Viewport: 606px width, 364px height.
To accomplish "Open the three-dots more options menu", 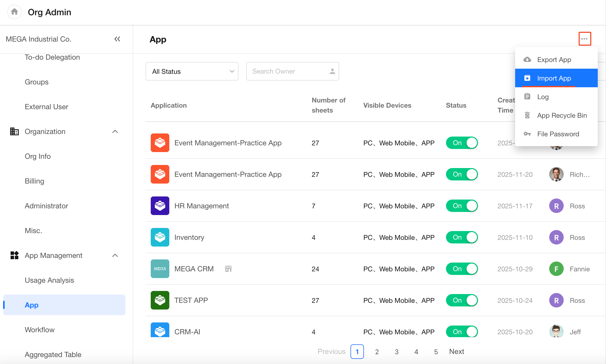I will [x=585, y=39].
